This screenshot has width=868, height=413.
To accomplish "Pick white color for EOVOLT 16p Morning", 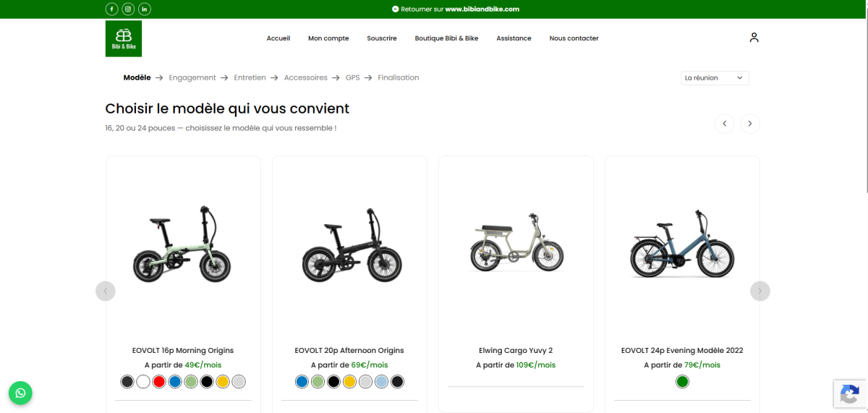I will pyautogui.click(x=143, y=381).
